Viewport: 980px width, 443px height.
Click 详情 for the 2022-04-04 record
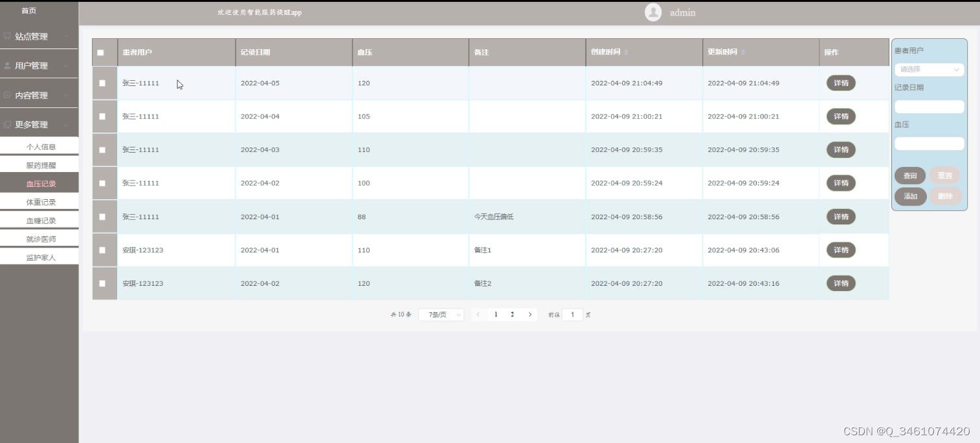pos(841,116)
